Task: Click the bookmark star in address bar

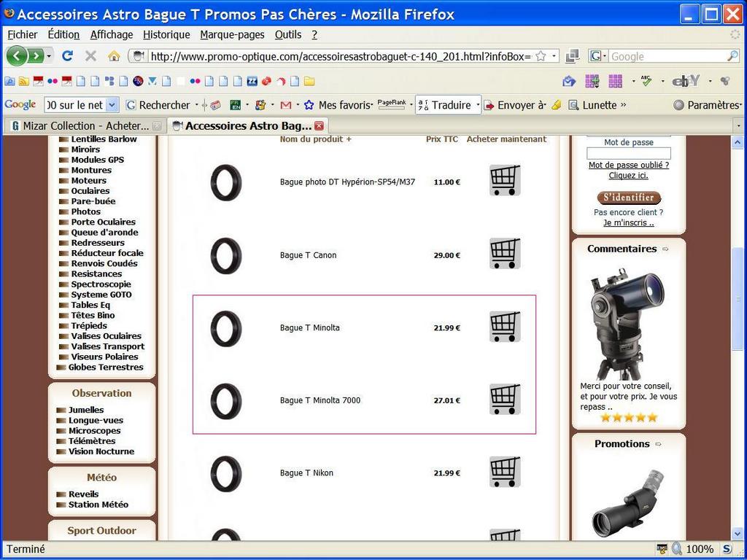Action: (541, 56)
